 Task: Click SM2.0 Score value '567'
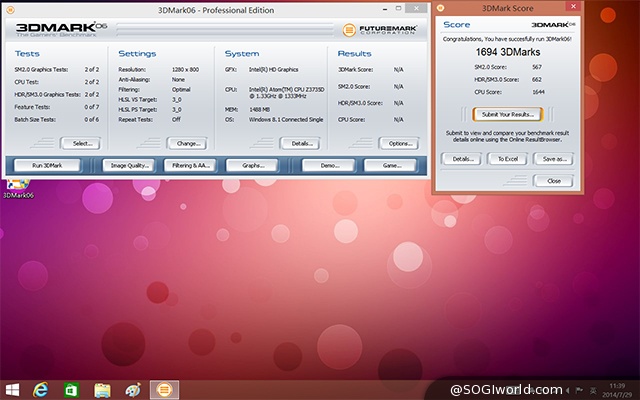tap(537, 67)
